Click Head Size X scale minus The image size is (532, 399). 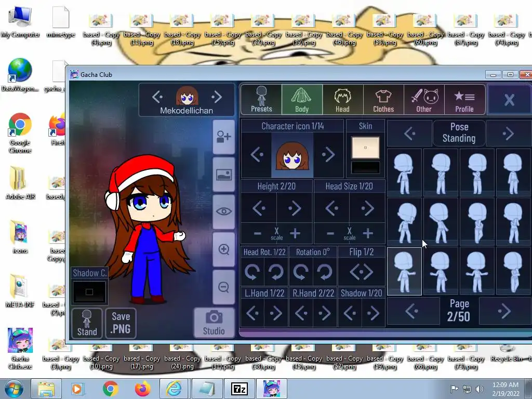click(x=330, y=233)
